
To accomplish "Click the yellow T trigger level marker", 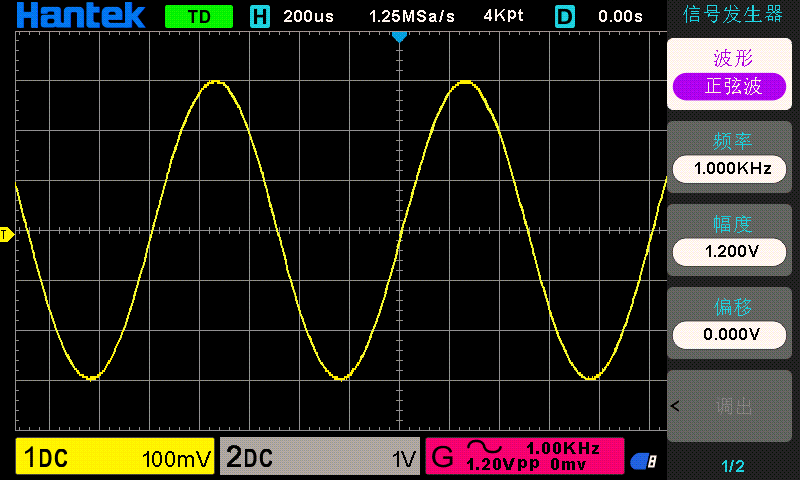I will [x=5, y=235].
